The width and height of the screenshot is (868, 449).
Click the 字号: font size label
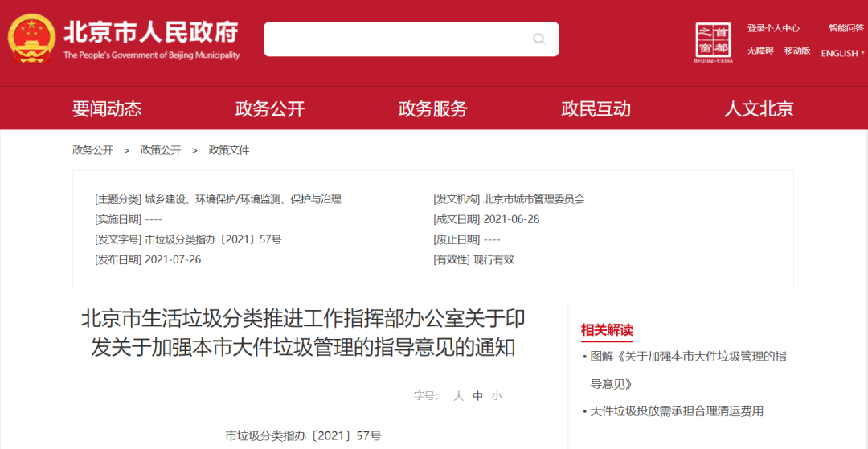tap(426, 396)
